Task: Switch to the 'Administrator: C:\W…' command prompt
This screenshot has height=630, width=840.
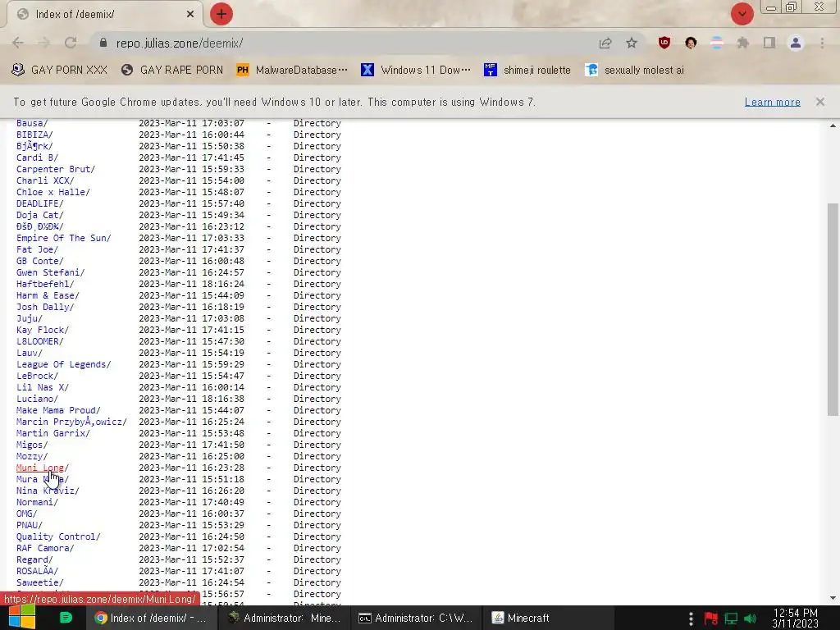Action: [416, 618]
